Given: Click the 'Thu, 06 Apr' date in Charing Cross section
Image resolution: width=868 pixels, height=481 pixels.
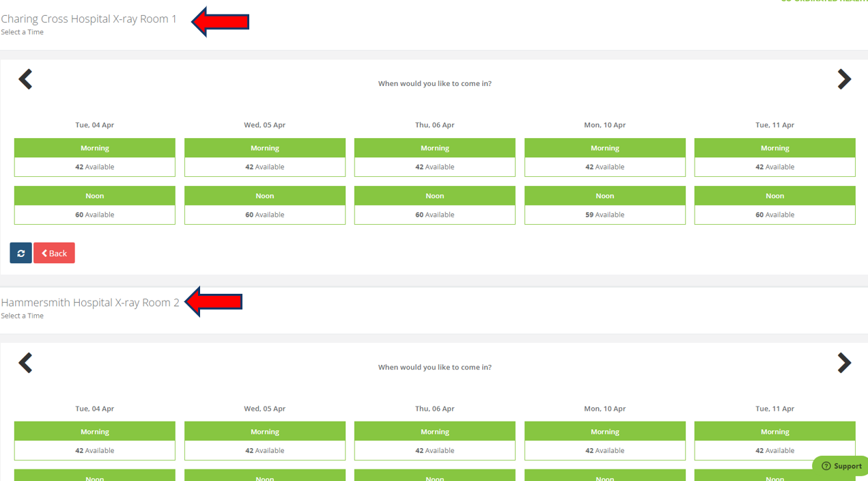Looking at the screenshot, I should (435, 125).
